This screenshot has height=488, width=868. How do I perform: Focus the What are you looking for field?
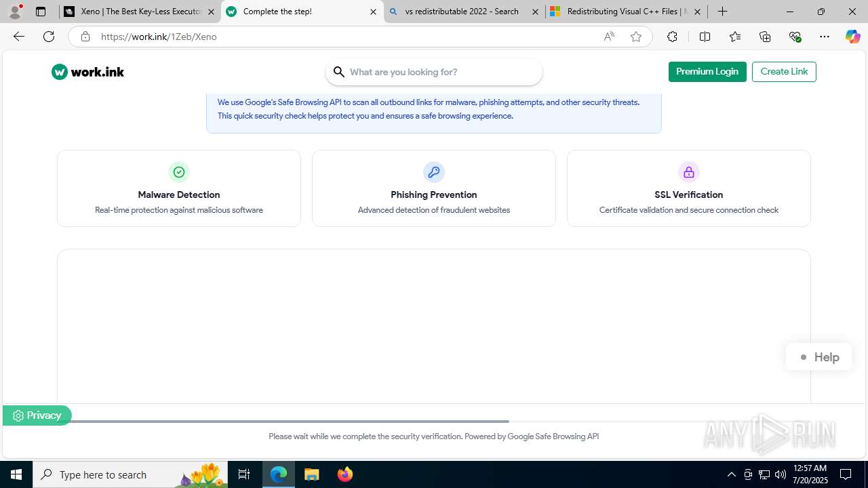click(434, 72)
